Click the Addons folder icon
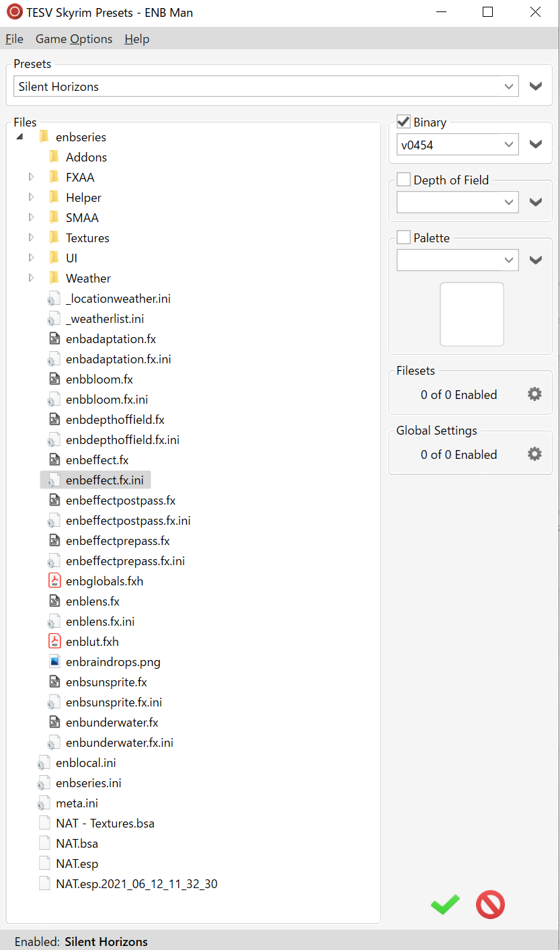The height and width of the screenshot is (950, 560). pyautogui.click(x=54, y=157)
